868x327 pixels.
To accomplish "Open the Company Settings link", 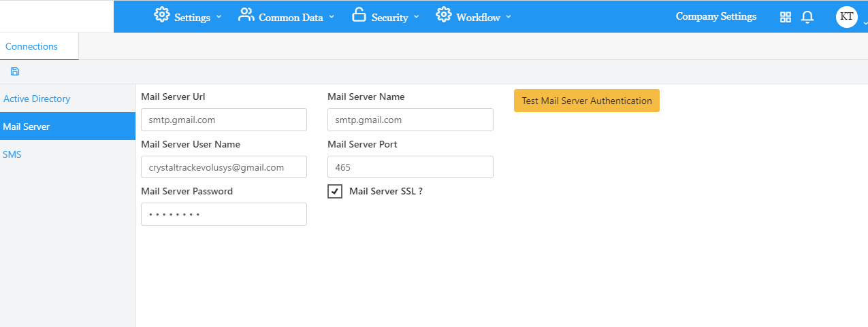I will [716, 17].
